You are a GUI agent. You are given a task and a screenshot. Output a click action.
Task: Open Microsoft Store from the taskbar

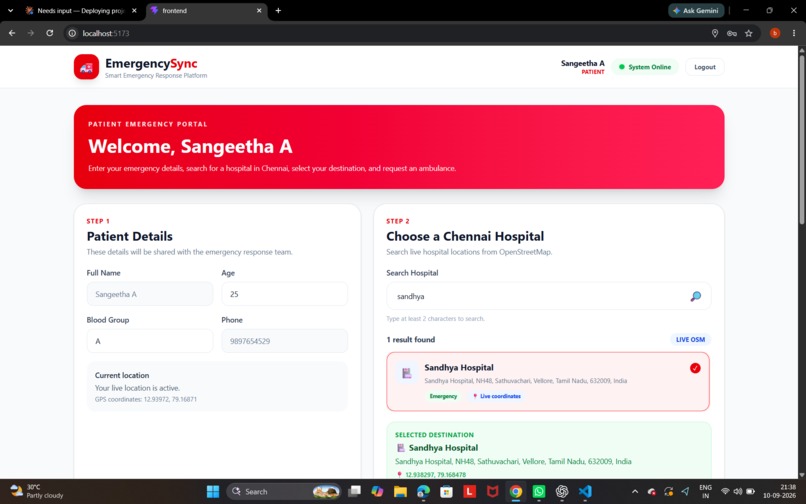click(447, 492)
